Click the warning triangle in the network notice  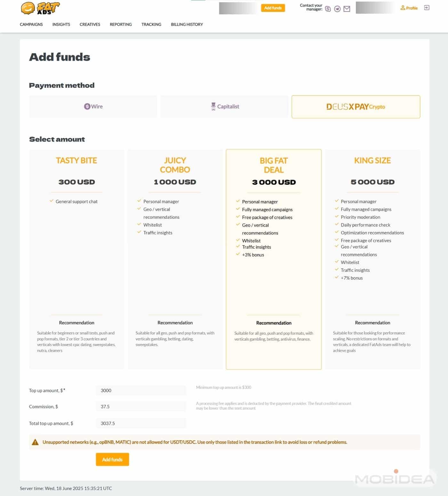tap(36, 442)
